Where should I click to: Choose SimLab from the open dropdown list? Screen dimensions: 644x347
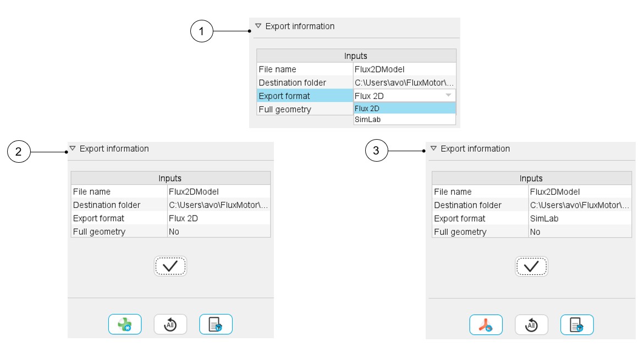[404, 119]
